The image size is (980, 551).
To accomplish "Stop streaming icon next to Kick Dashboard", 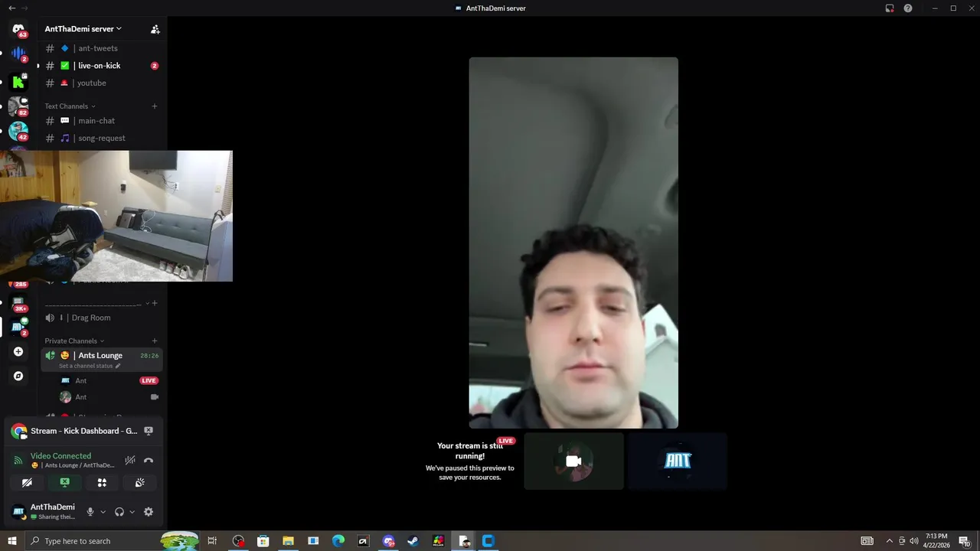I will pos(149,431).
